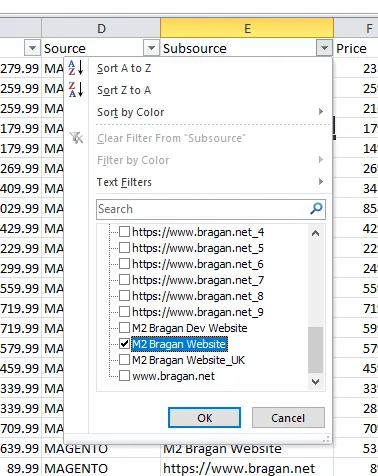Image resolution: width=378 pixels, height=476 pixels.
Task: Click the 709.99 cell
Action: coord(20,428)
